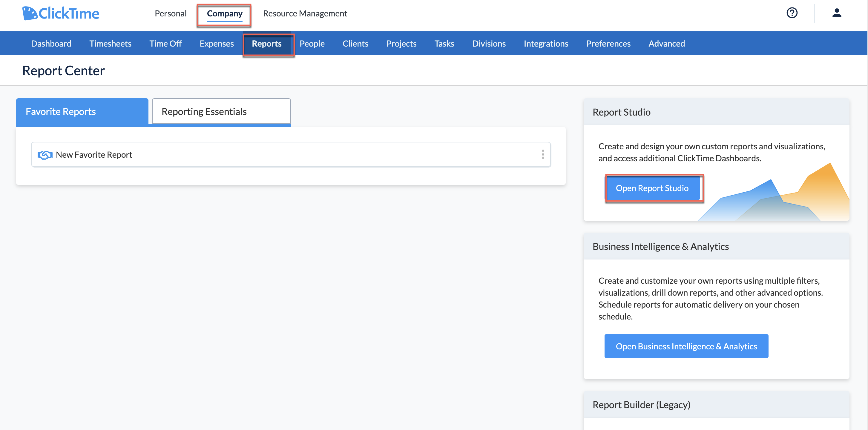Select the Company section
This screenshot has width=868, height=430.
tap(224, 14)
